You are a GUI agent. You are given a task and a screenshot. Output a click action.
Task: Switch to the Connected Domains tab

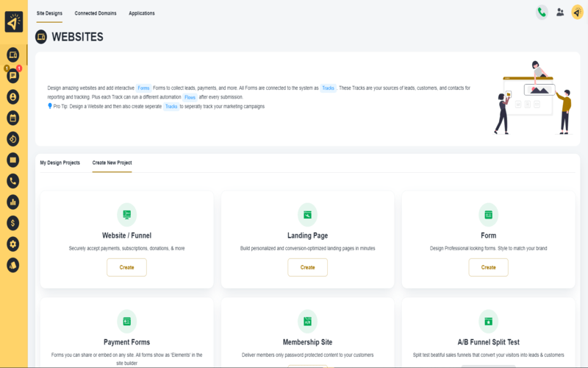[x=96, y=13]
